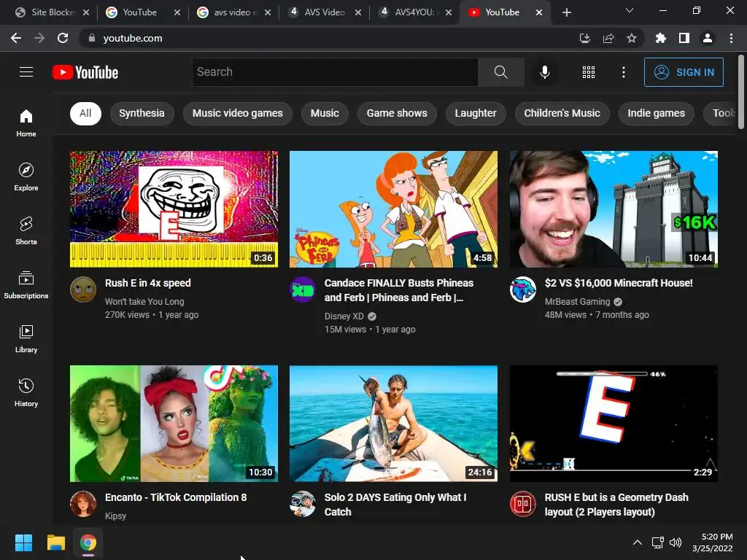Viewport: 747px width, 560px height.
Task: Select the All filter chip
Action: [85, 113]
